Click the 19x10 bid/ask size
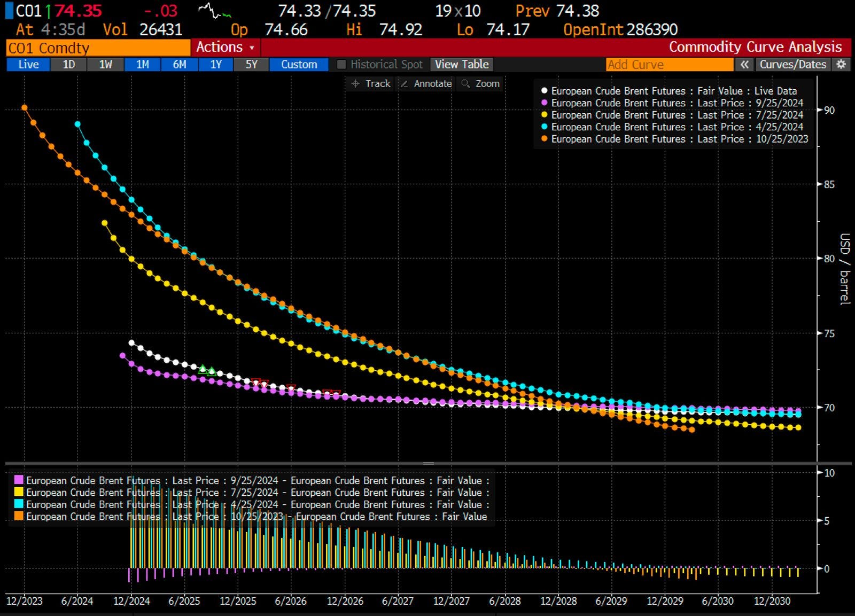Screen dimensions: 855x616 click(x=458, y=11)
